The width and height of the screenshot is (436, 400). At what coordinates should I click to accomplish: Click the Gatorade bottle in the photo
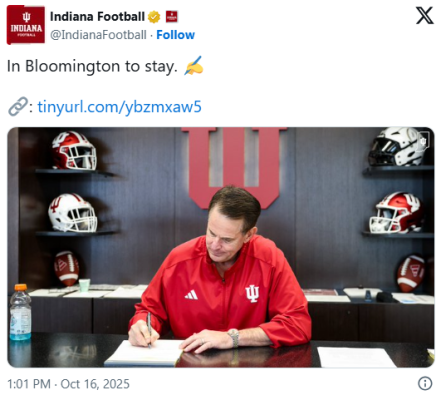click(x=20, y=312)
